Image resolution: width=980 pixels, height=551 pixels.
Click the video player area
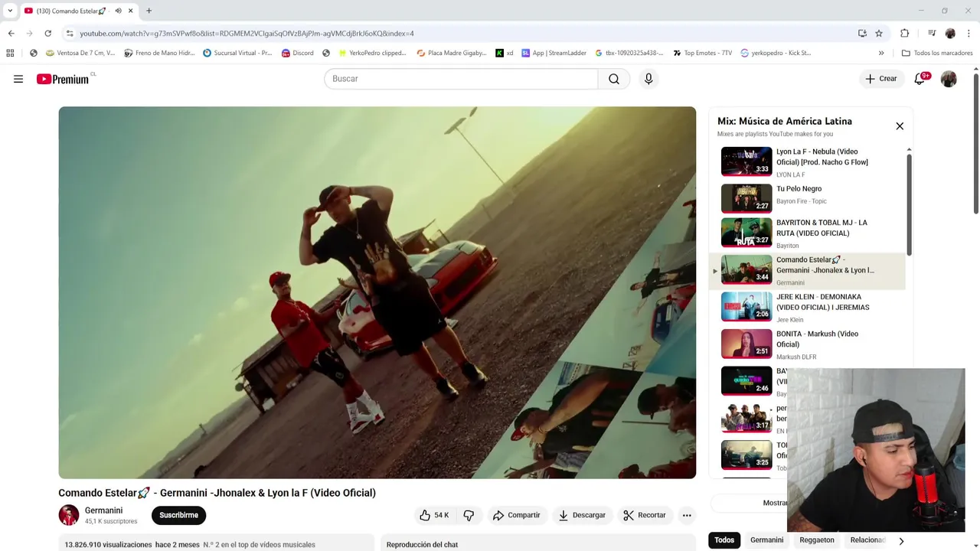coord(377,292)
